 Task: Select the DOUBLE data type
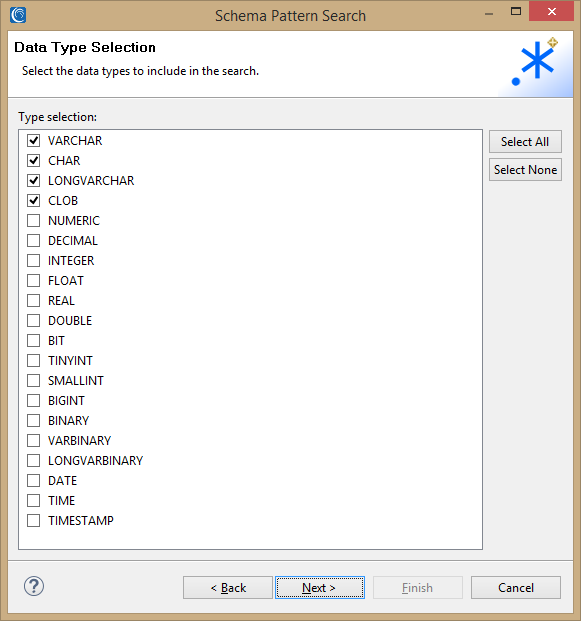point(33,320)
